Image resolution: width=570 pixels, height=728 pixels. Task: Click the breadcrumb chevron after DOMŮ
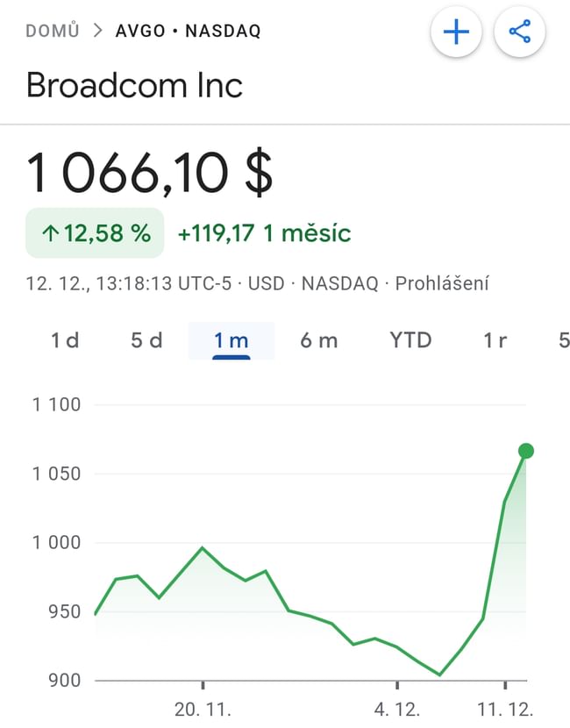click(97, 32)
